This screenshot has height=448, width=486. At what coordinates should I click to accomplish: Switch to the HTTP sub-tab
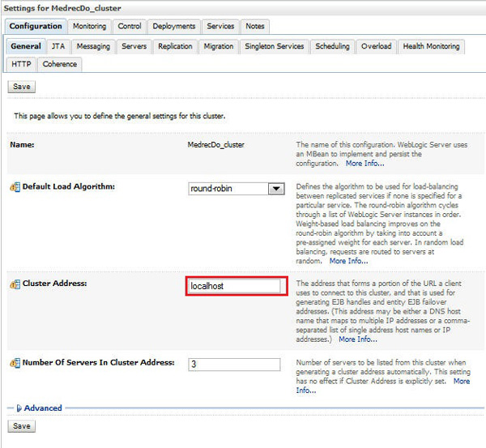[x=21, y=64]
